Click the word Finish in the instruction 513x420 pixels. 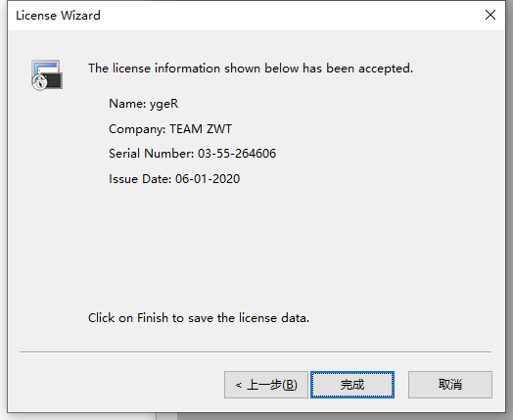pyautogui.click(x=153, y=318)
